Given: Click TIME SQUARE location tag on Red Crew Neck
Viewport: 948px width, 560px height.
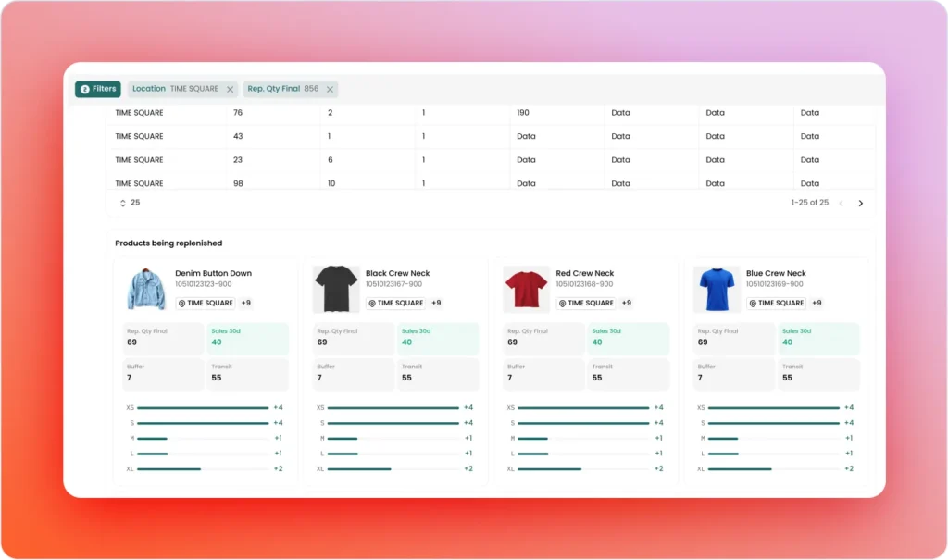Looking at the screenshot, I should (585, 303).
